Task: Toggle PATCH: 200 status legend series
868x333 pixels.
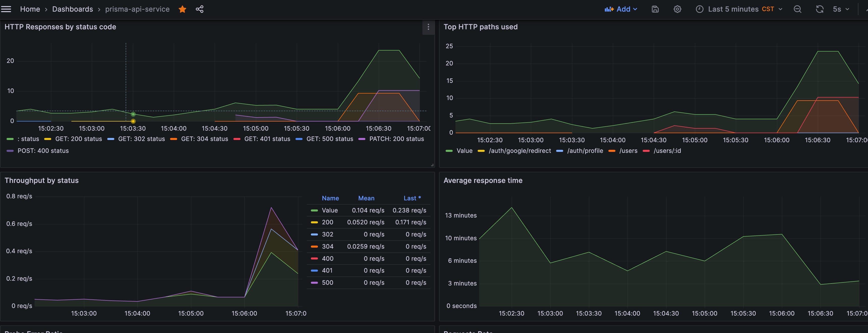Action: point(397,139)
